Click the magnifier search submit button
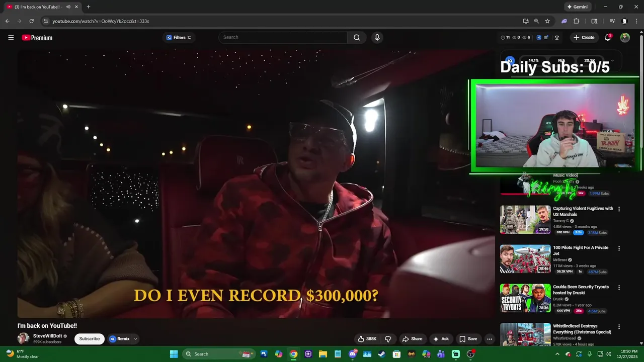Image resolution: width=644 pixels, height=362 pixels. (x=357, y=37)
